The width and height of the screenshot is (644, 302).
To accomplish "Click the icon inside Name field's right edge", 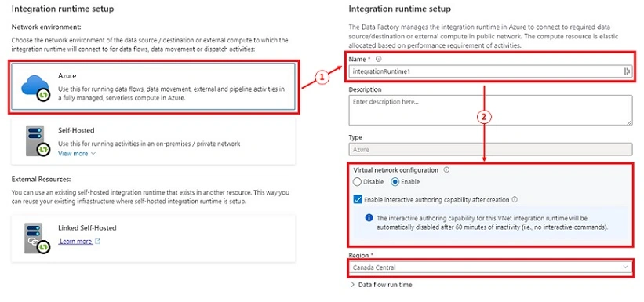I will point(627,71).
